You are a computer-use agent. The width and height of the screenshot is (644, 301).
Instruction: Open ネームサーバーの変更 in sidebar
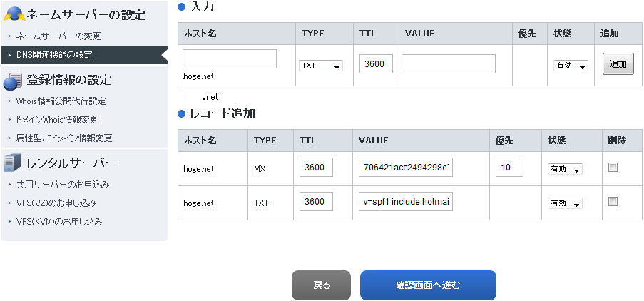(x=58, y=36)
